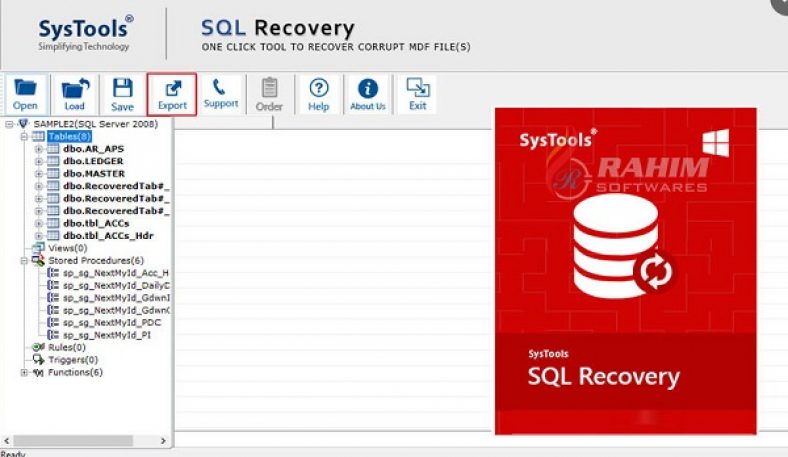Select the dbo.LEDGER table label
This screenshot has width=788, height=457.
pos(93,161)
